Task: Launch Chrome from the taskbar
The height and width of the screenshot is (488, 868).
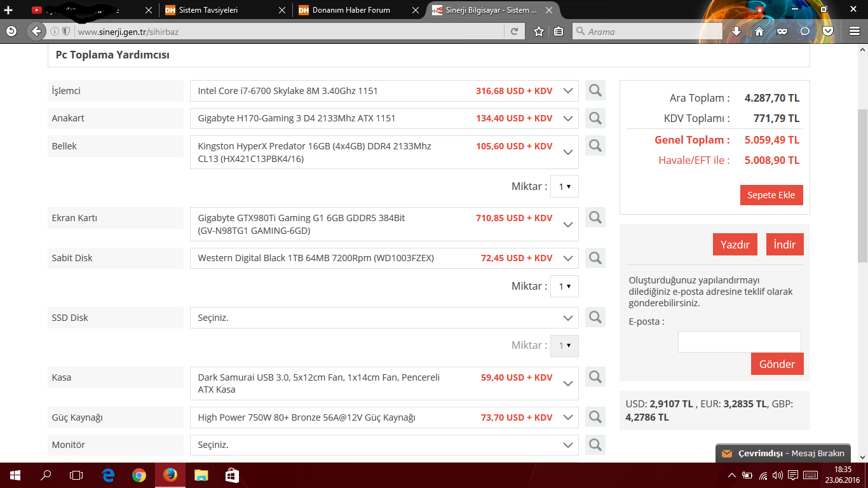Action: 139,475
